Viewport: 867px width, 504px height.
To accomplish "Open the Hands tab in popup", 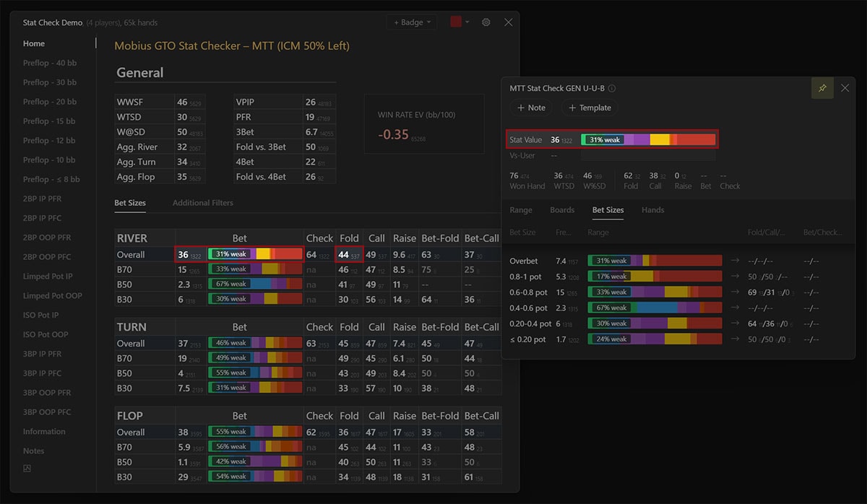I will point(653,210).
